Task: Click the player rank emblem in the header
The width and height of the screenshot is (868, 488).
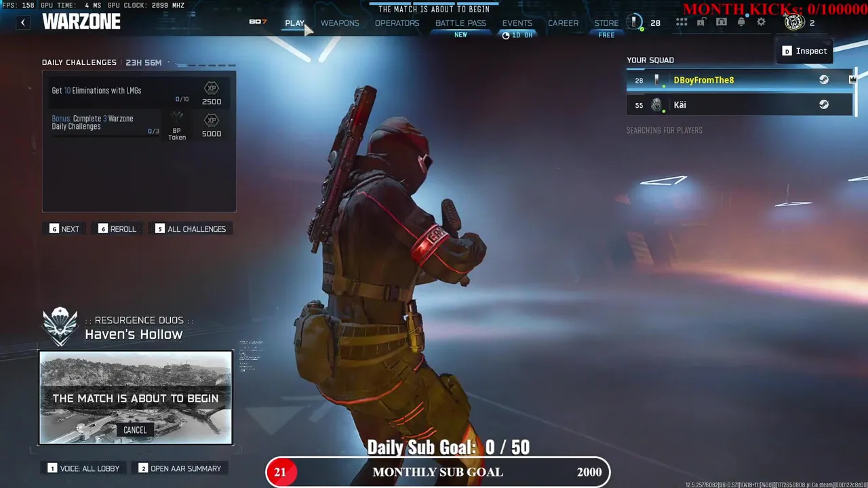Action: coord(635,22)
